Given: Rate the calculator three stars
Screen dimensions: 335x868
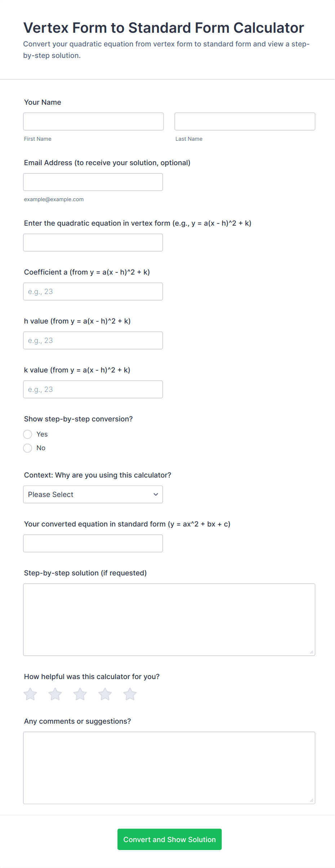Looking at the screenshot, I should [80, 694].
